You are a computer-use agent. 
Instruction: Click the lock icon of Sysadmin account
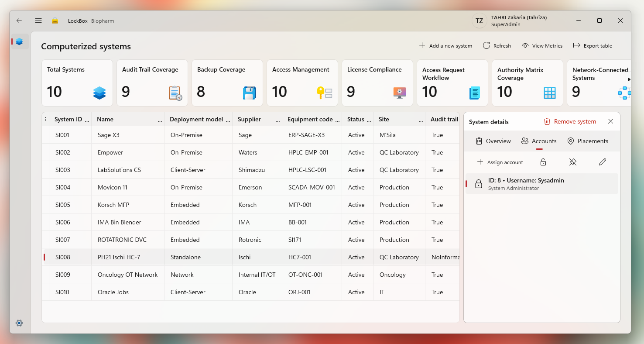tap(479, 184)
